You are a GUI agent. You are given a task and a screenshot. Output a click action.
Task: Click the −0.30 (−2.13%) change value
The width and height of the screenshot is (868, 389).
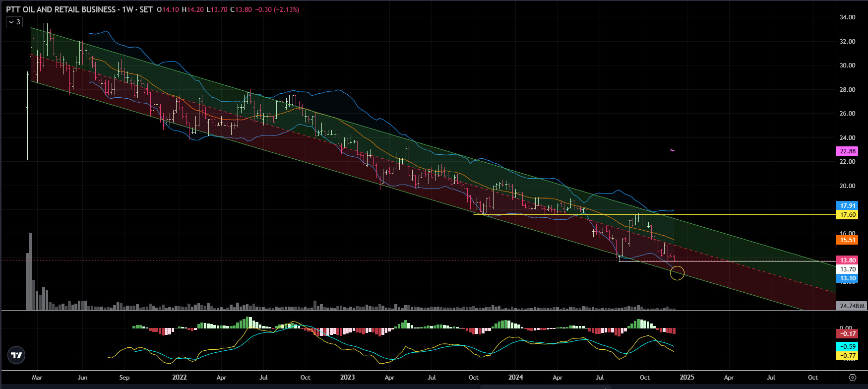pyautogui.click(x=277, y=9)
